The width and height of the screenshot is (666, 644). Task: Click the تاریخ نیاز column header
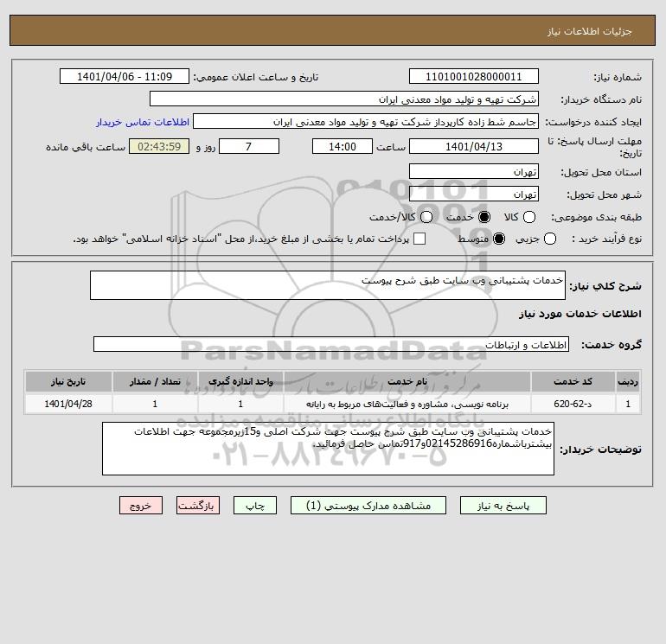pos(68,381)
